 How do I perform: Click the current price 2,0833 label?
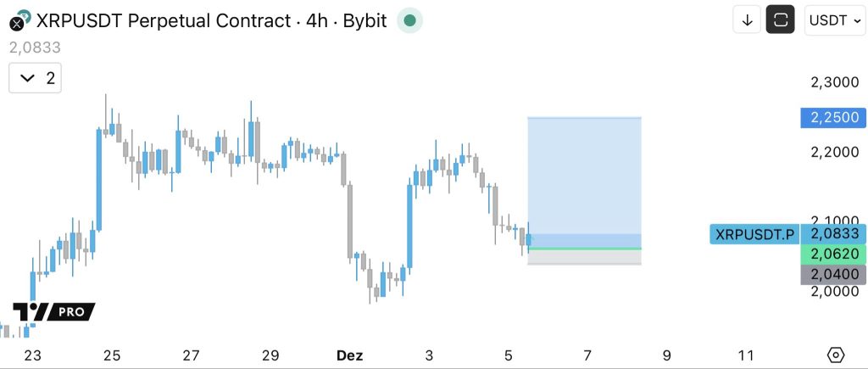(x=834, y=234)
